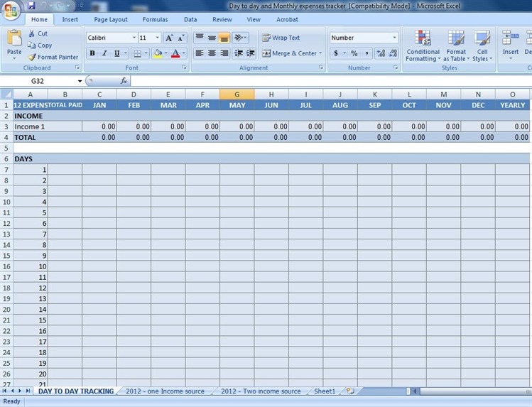Apply Comma Style format
The width and height of the screenshot is (532, 407).
367,53
